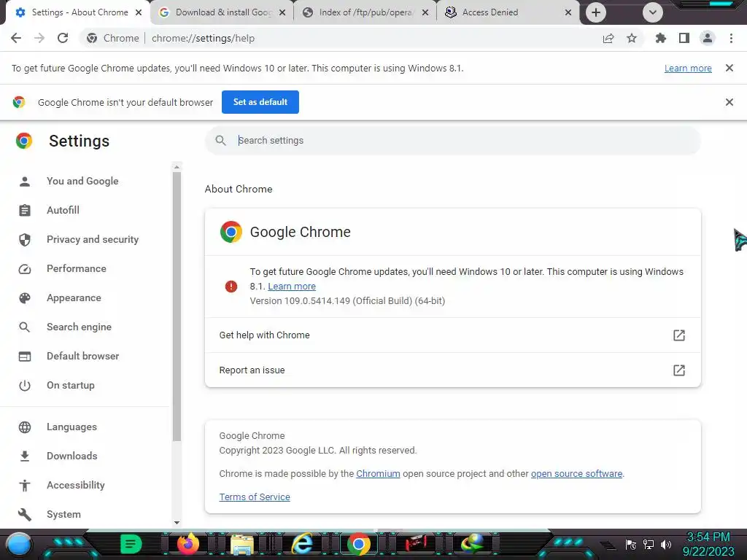Click the Chrome taskbar icon
The image size is (747, 560).
[x=358, y=544]
